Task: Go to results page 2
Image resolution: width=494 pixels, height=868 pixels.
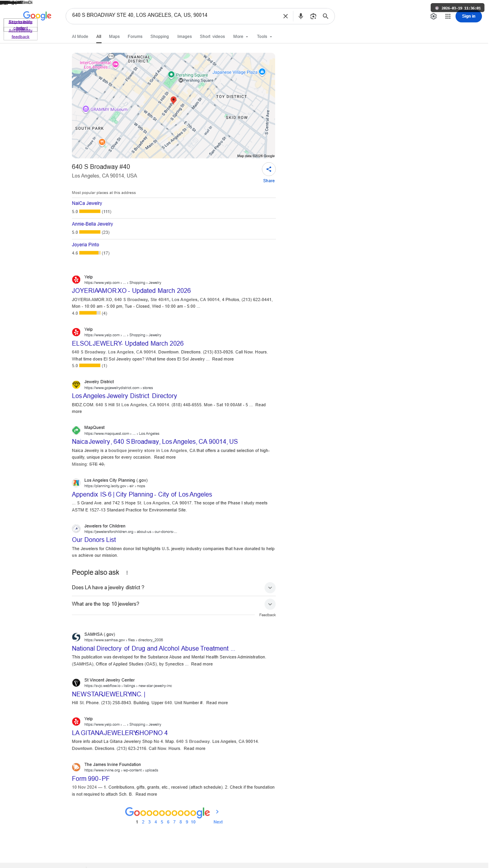Action: click(143, 822)
